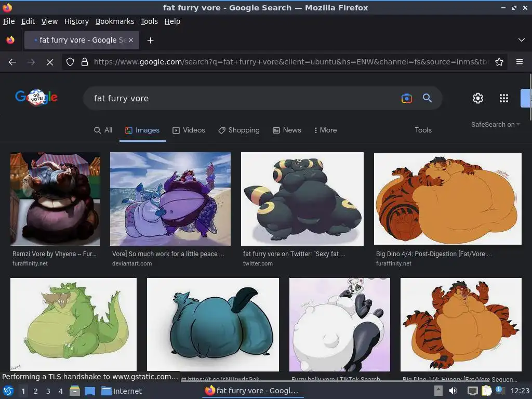The width and height of the screenshot is (532, 399).
Task: Switch to workspace 2 in the taskbar
Action: (x=36, y=391)
